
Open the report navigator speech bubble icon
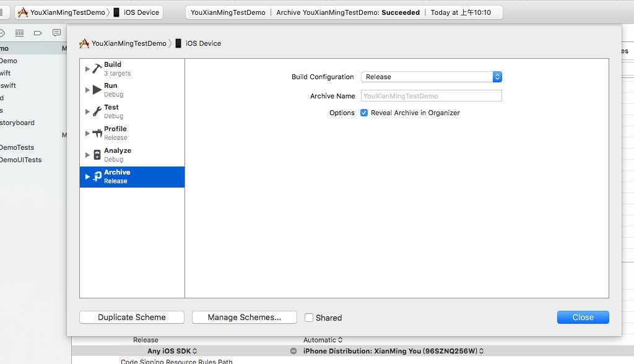[56, 33]
